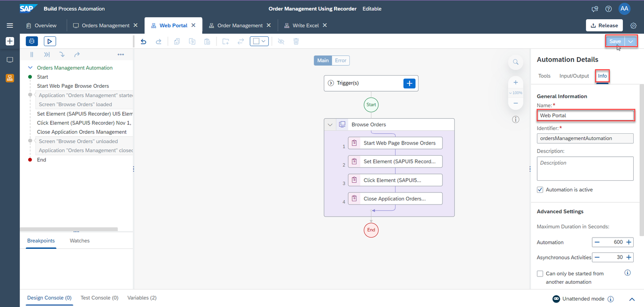Decrease Automation maximum duration
The height and width of the screenshot is (307, 644).
click(x=597, y=242)
